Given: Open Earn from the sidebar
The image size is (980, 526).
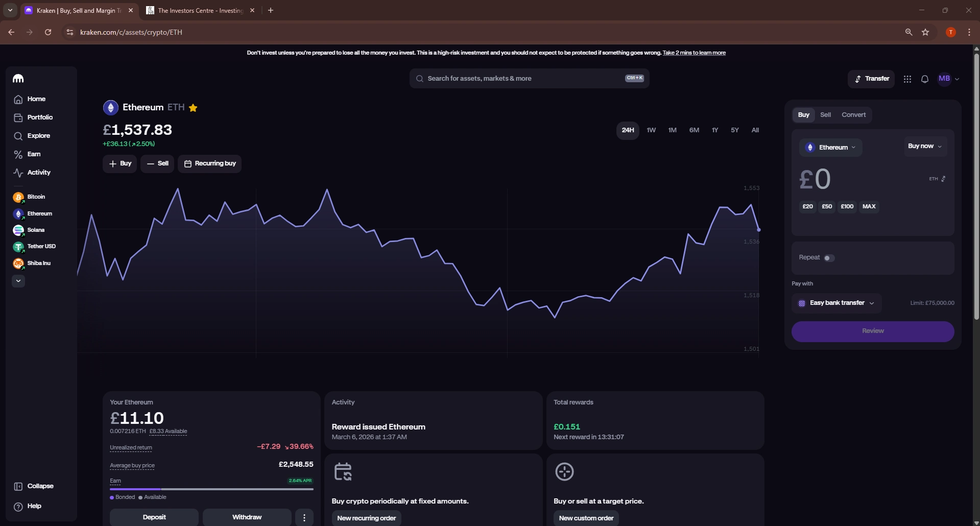Looking at the screenshot, I should click(27, 154).
